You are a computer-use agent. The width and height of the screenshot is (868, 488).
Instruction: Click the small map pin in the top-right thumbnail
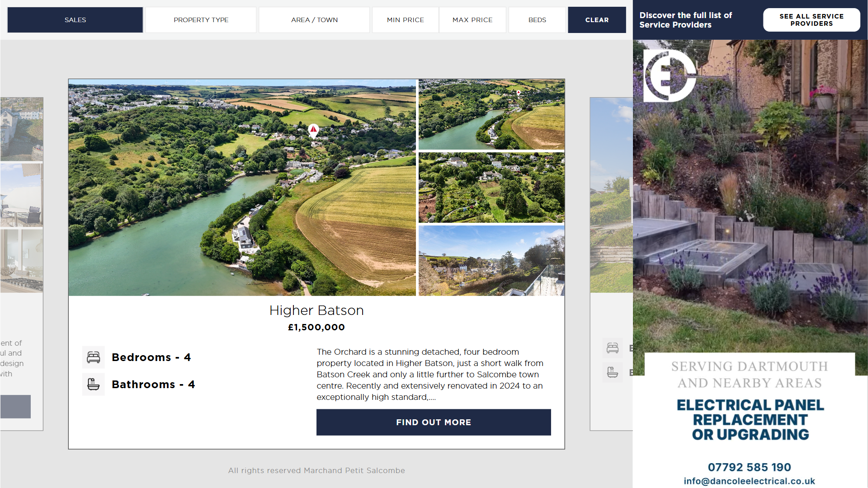(x=519, y=93)
